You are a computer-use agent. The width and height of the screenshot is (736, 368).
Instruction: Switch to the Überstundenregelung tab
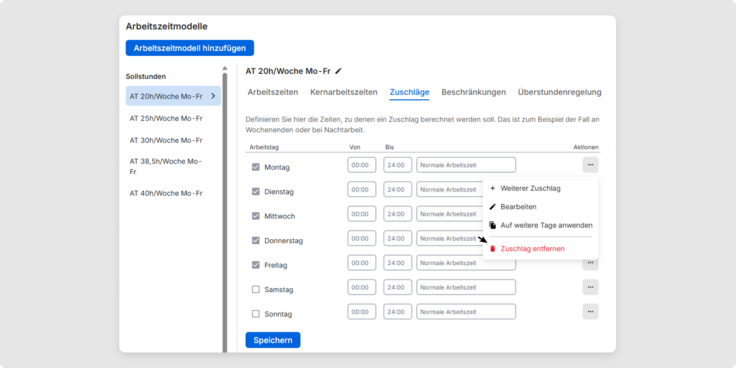[560, 92]
